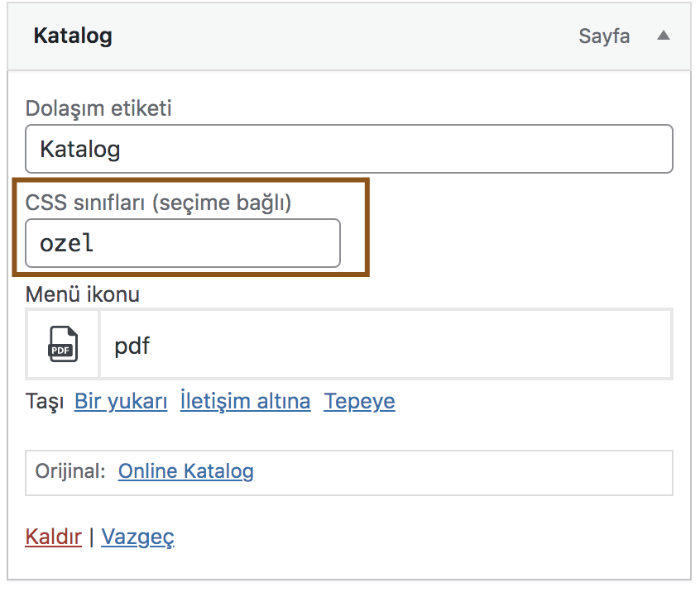700x592 pixels.
Task: Click the pdf icon name text
Action: 132,346
